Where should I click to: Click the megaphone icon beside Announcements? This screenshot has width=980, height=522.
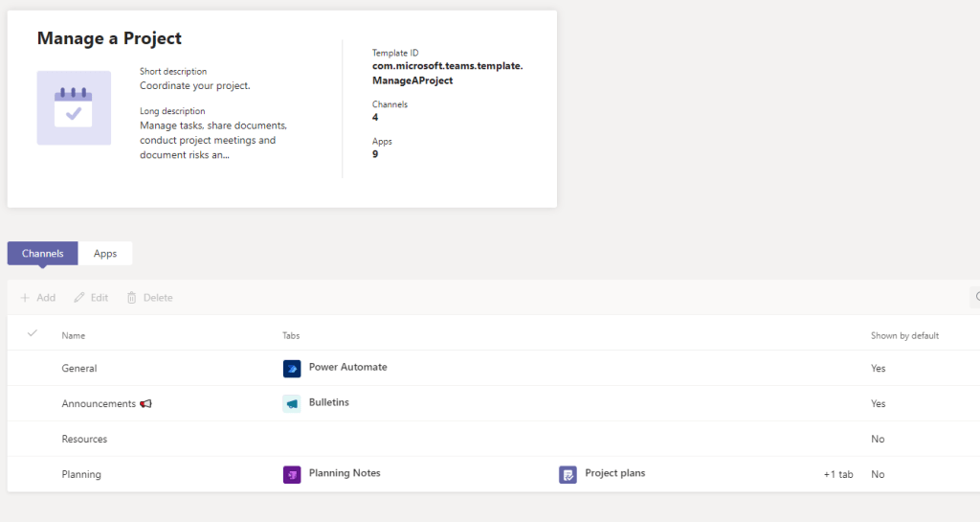[145, 404]
